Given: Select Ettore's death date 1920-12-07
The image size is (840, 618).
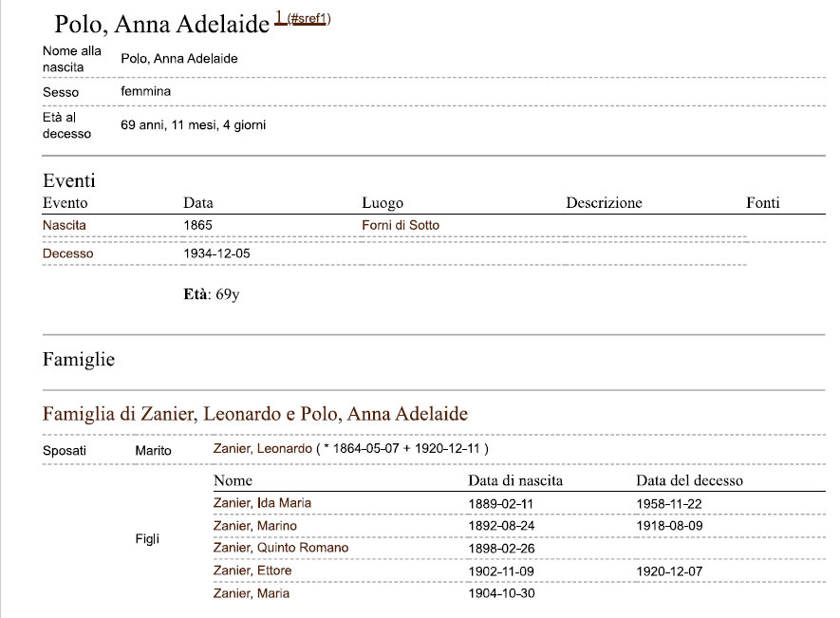Looking at the screenshot, I should pos(670,571).
